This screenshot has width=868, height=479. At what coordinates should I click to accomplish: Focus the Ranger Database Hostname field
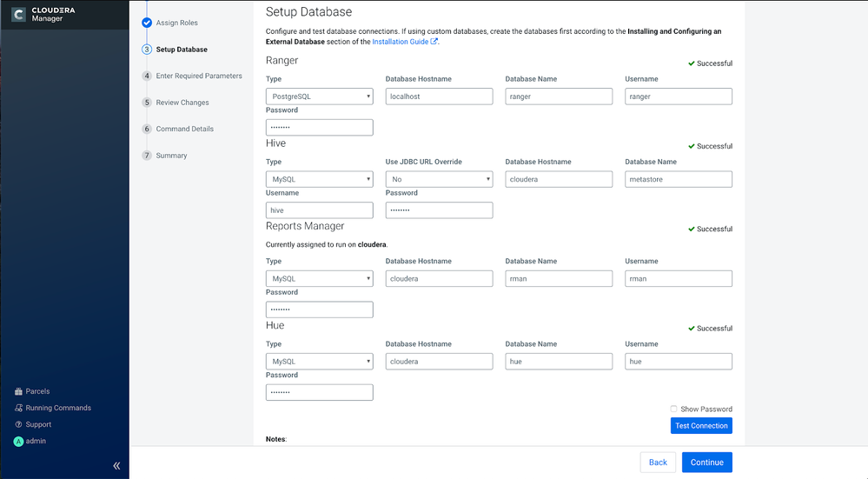[x=439, y=96]
